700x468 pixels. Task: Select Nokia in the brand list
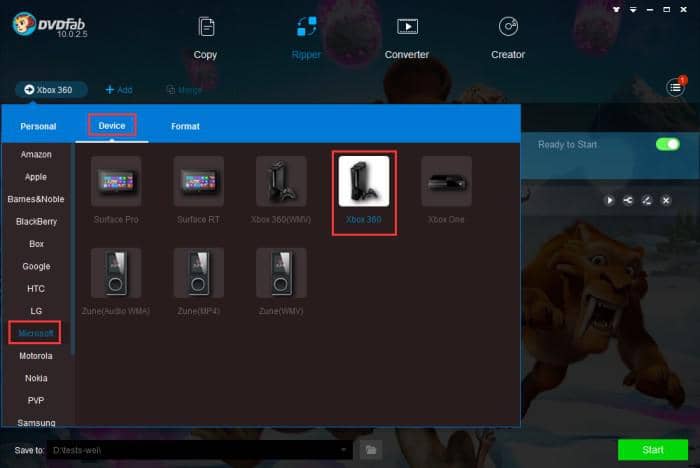(36, 378)
